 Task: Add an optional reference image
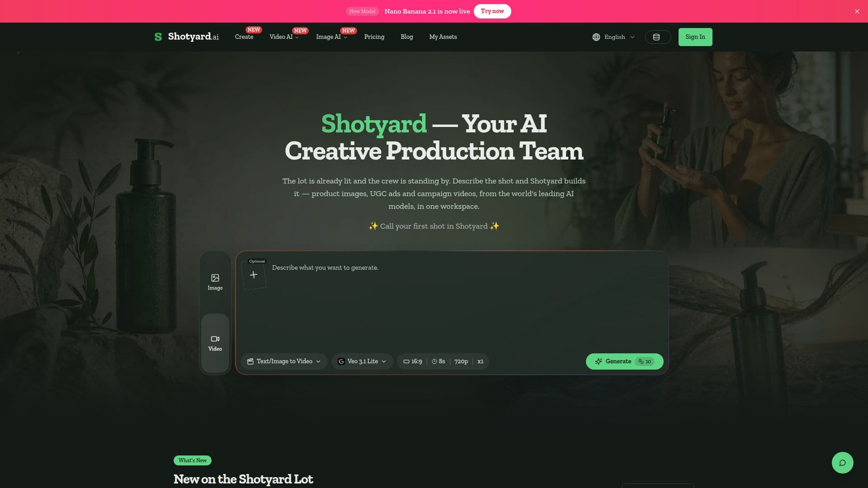(x=254, y=275)
